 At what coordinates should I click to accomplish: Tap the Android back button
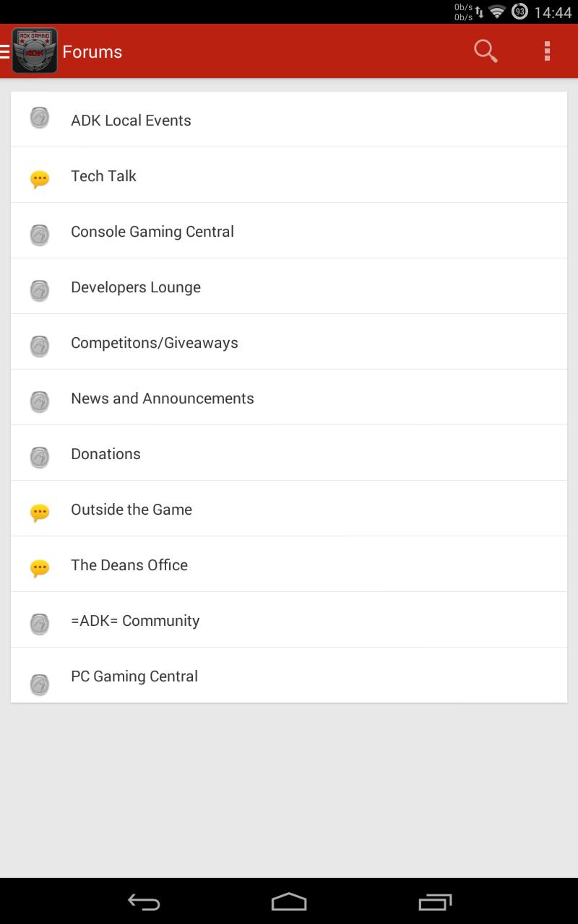(144, 902)
